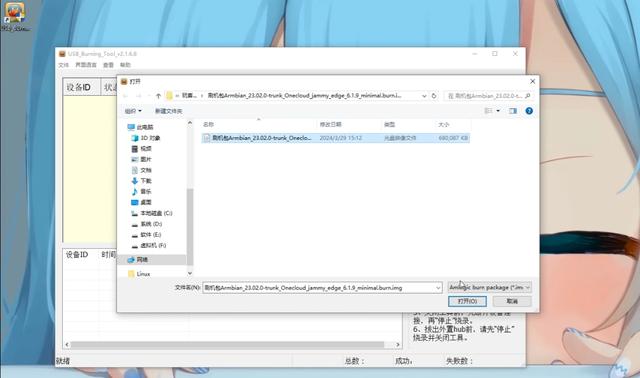Open the 文档 folder in the sidebar

[x=141, y=170]
